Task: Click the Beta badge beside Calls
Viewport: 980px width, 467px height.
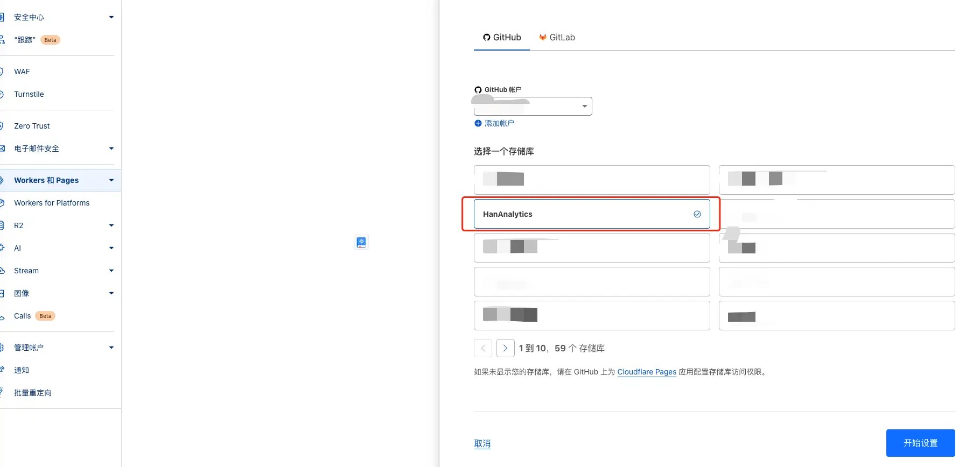Action: coord(45,316)
